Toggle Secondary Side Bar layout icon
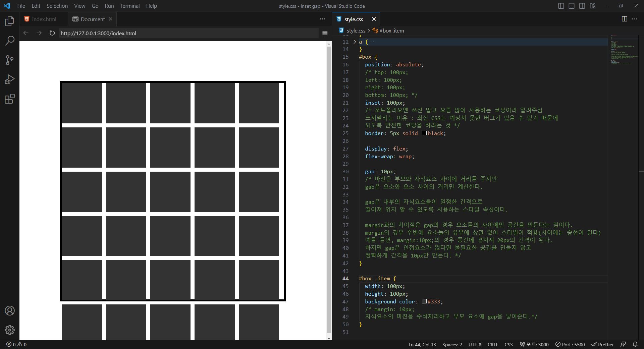This screenshot has height=349, width=644. point(582,6)
